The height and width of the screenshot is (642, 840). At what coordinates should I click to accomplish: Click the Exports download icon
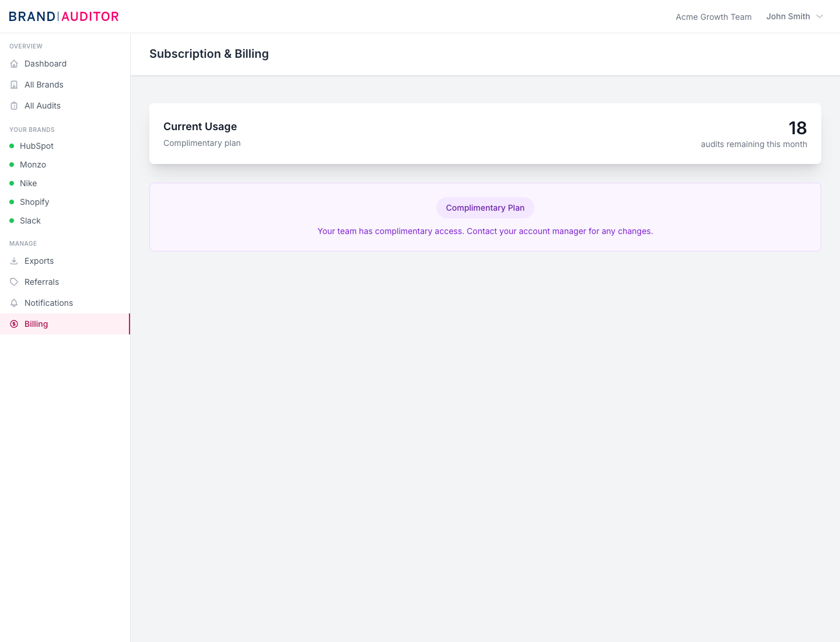pos(14,261)
